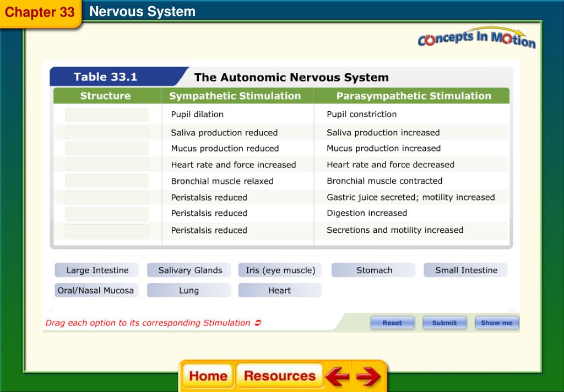Click the 'Pupil dilation' cell

[197, 114]
